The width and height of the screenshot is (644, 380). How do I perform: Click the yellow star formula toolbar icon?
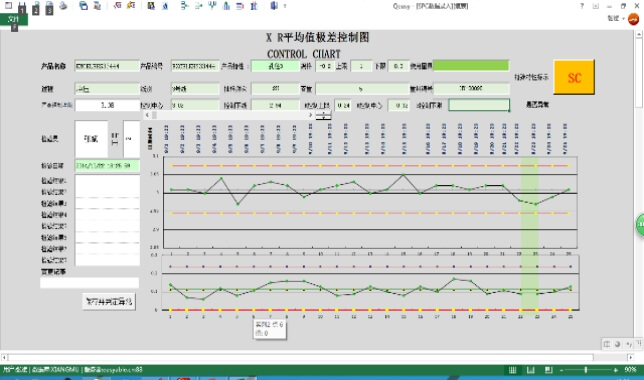[x=131, y=6]
